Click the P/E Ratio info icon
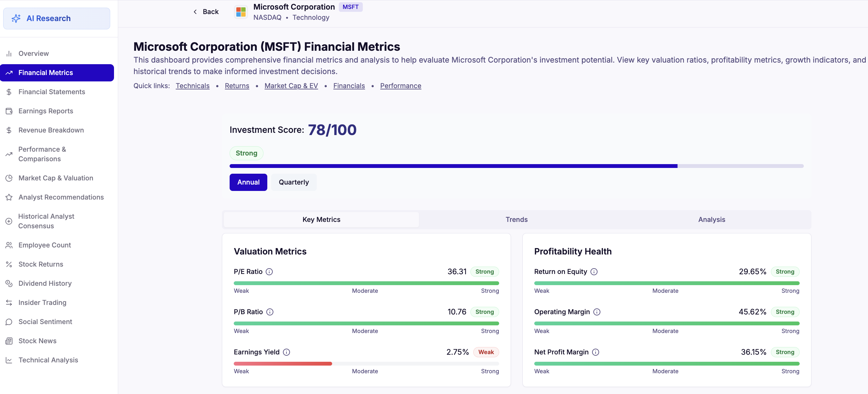The image size is (868, 394). click(269, 271)
